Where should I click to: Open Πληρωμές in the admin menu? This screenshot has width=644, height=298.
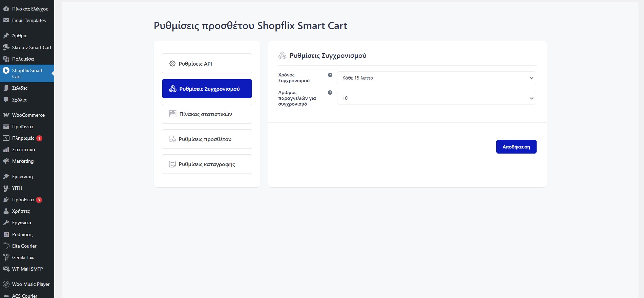coord(23,138)
